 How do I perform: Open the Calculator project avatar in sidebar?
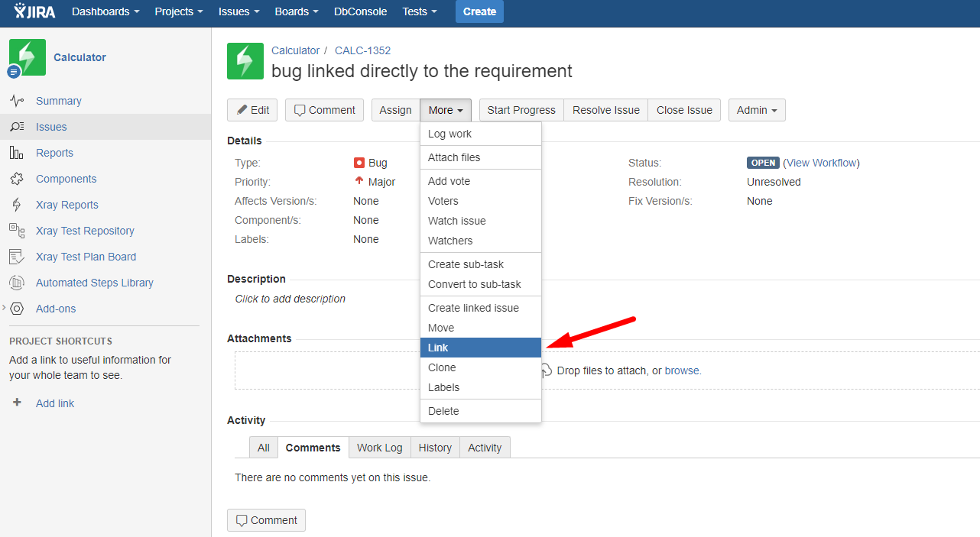28,57
